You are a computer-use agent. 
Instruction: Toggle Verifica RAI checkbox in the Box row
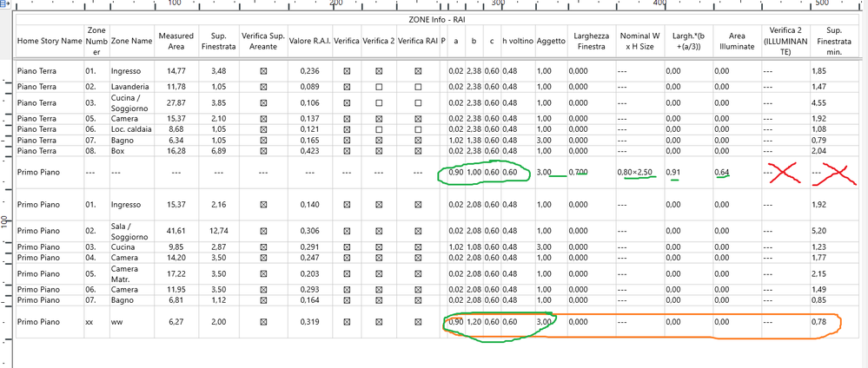click(418, 150)
